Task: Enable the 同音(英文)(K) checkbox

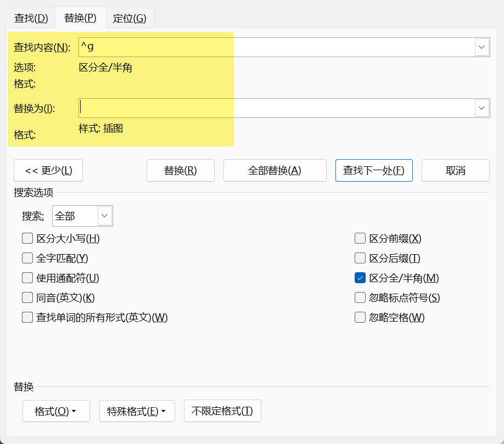Action: [27, 297]
